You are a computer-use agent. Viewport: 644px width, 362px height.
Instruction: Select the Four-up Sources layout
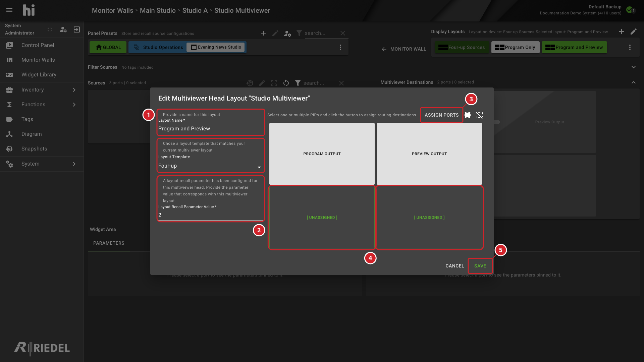[x=462, y=47]
